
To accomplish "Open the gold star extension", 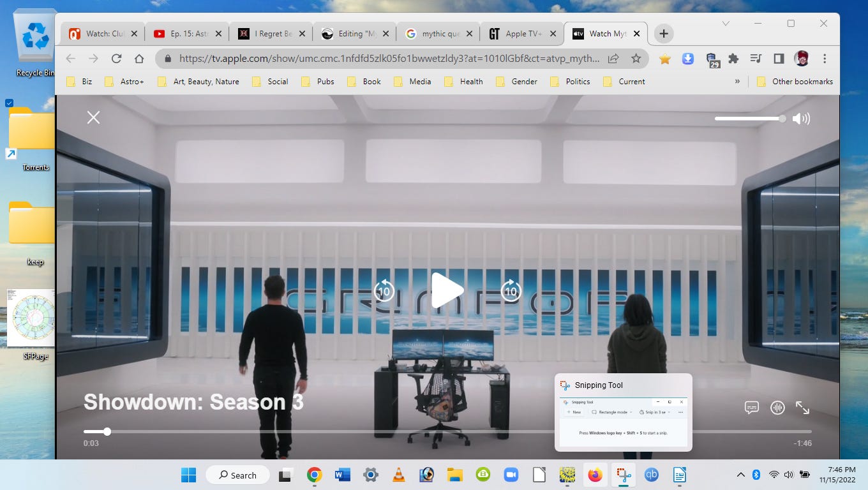I will coord(665,59).
